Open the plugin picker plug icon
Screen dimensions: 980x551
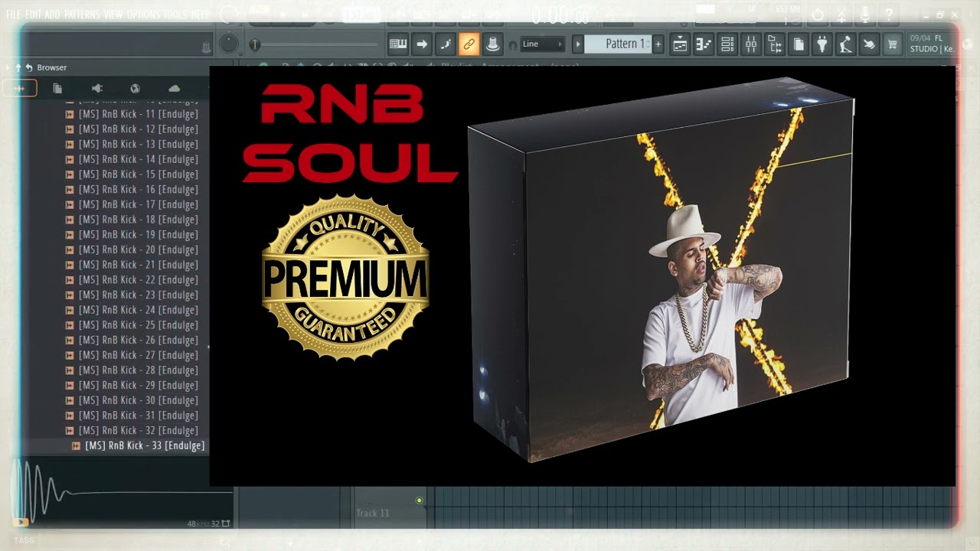coord(822,45)
